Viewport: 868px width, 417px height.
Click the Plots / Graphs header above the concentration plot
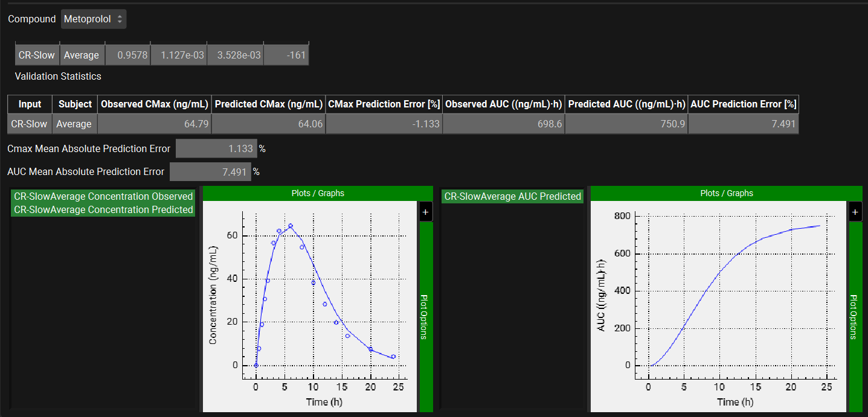tap(318, 193)
